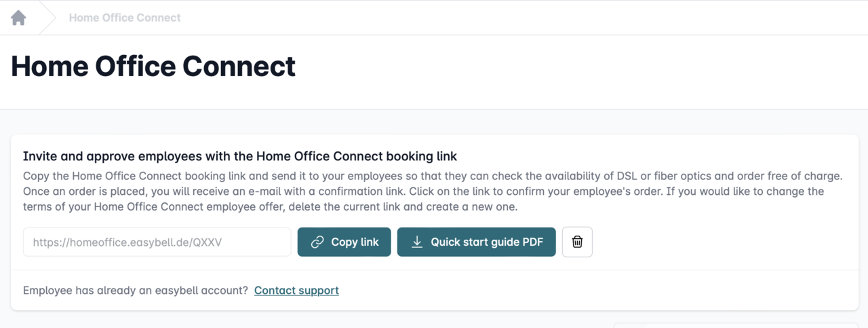Click the download arrow icon for the PDF
This screenshot has height=328, width=868.
tap(417, 242)
